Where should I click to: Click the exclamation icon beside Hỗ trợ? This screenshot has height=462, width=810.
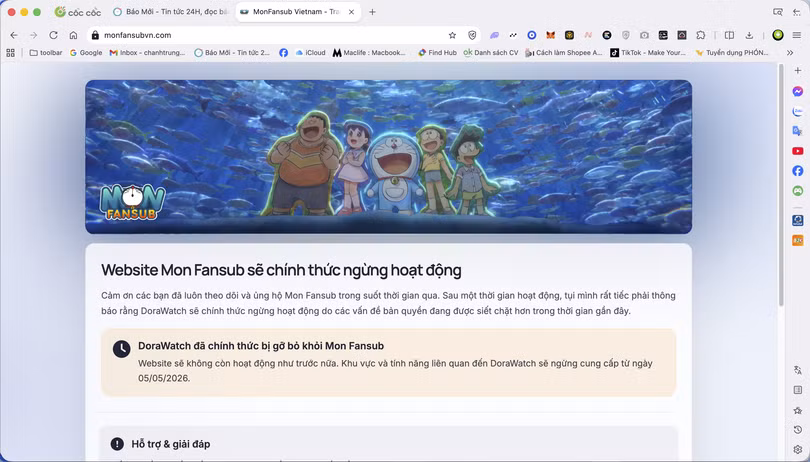tap(117, 444)
